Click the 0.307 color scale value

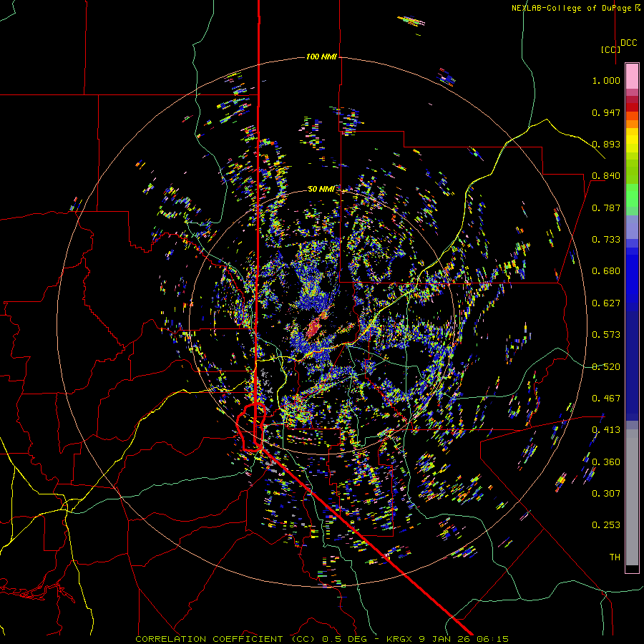(606, 494)
